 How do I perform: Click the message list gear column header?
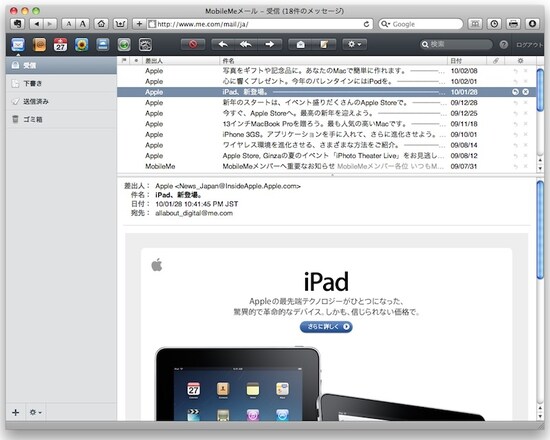521,61
